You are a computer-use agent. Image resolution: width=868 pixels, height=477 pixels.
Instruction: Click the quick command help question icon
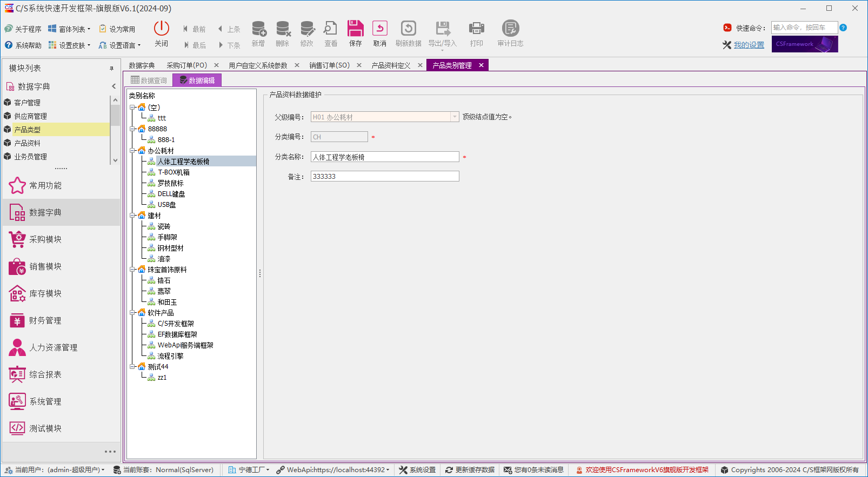click(x=843, y=28)
